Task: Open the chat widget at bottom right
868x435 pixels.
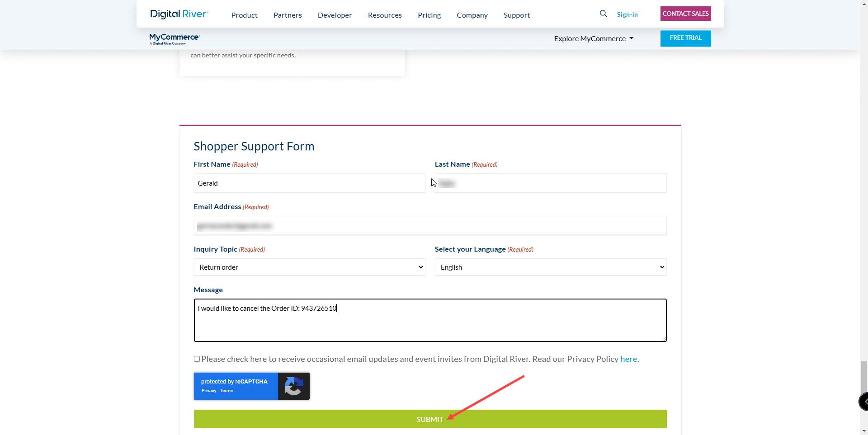Action: [x=863, y=401]
